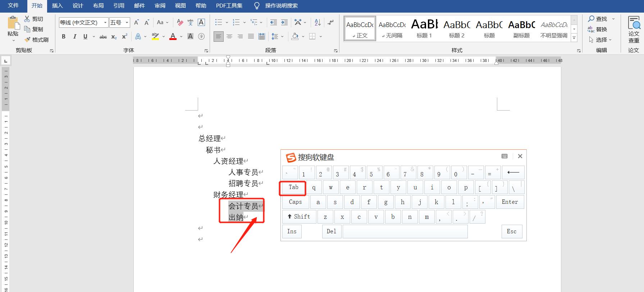Click the spacebar on soft keyboard
Viewport: 644px width, 292px height.
(x=405, y=232)
